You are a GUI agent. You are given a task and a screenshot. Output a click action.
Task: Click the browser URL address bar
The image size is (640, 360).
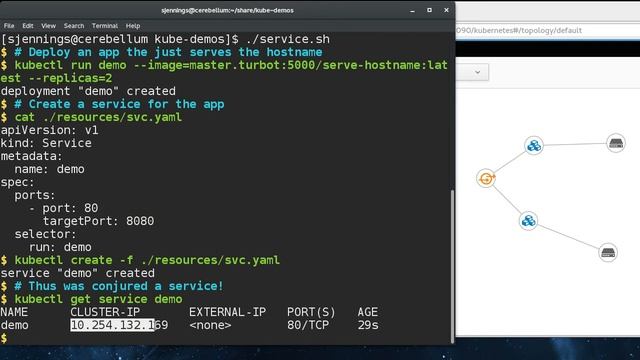pos(547,30)
